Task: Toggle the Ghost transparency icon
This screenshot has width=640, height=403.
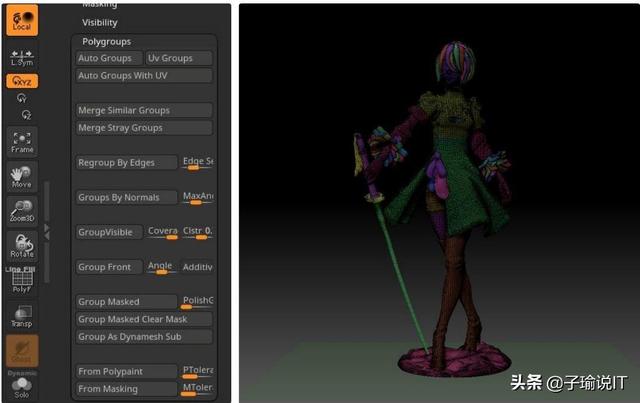Action: point(22,351)
